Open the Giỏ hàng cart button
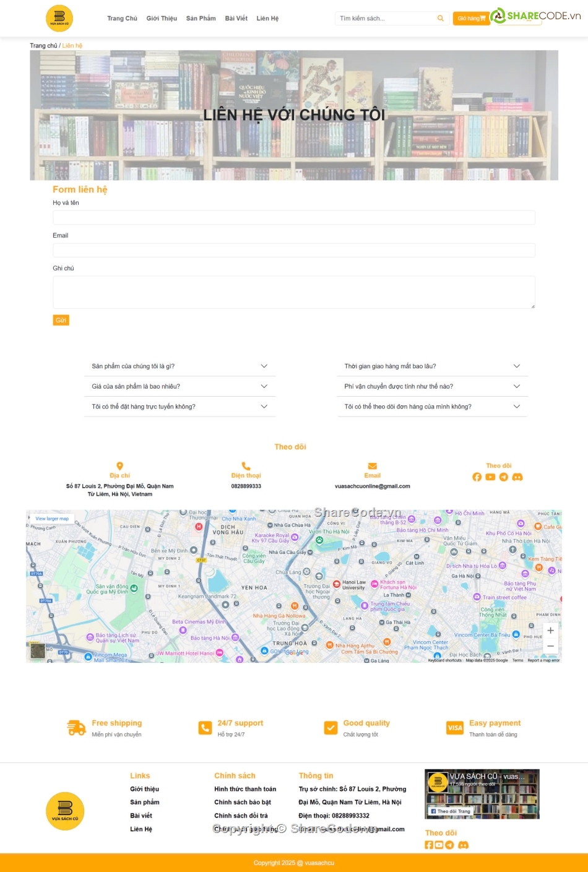 pos(471,19)
